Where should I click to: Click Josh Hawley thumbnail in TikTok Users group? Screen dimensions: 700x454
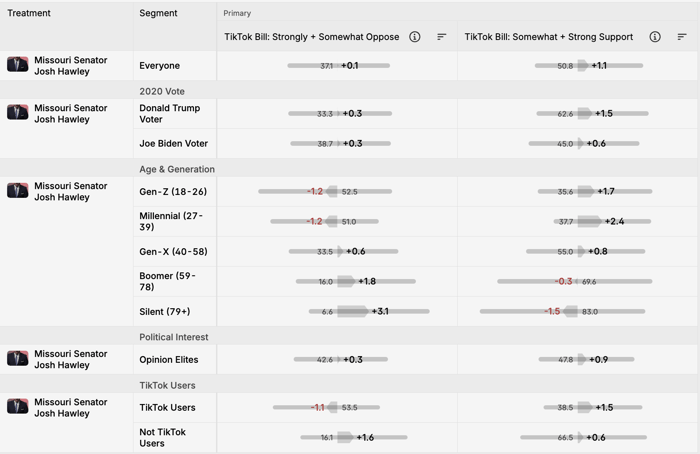(x=18, y=406)
